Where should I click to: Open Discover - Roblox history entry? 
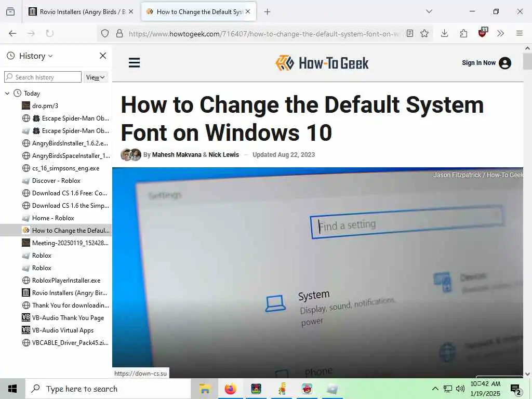pyautogui.click(x=56, y=180)
